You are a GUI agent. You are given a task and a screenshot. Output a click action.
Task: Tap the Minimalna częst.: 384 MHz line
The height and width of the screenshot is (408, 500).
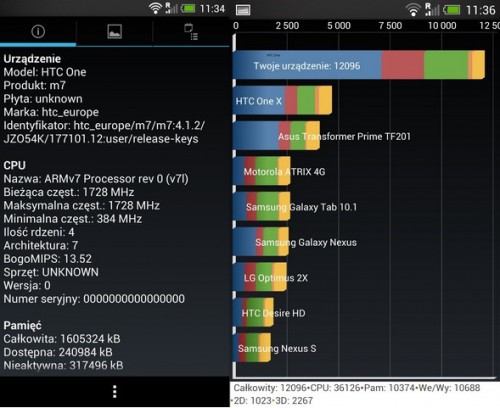point(73,219)
